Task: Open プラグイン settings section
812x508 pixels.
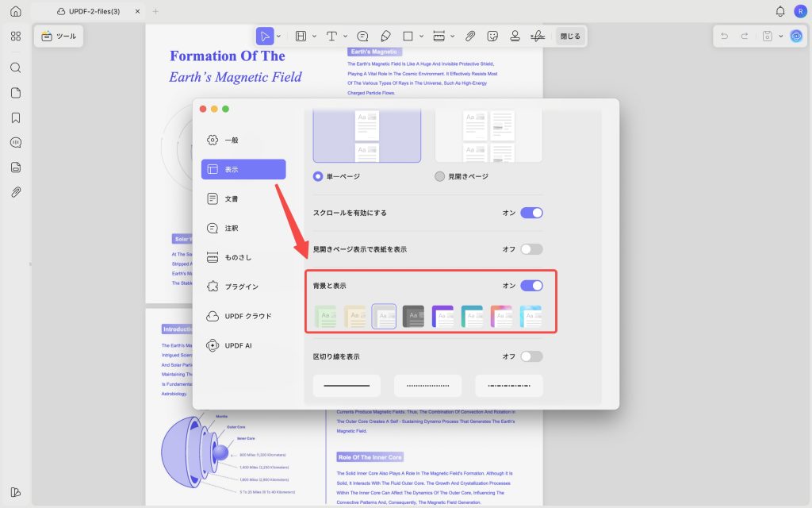Action: point(243,287)
